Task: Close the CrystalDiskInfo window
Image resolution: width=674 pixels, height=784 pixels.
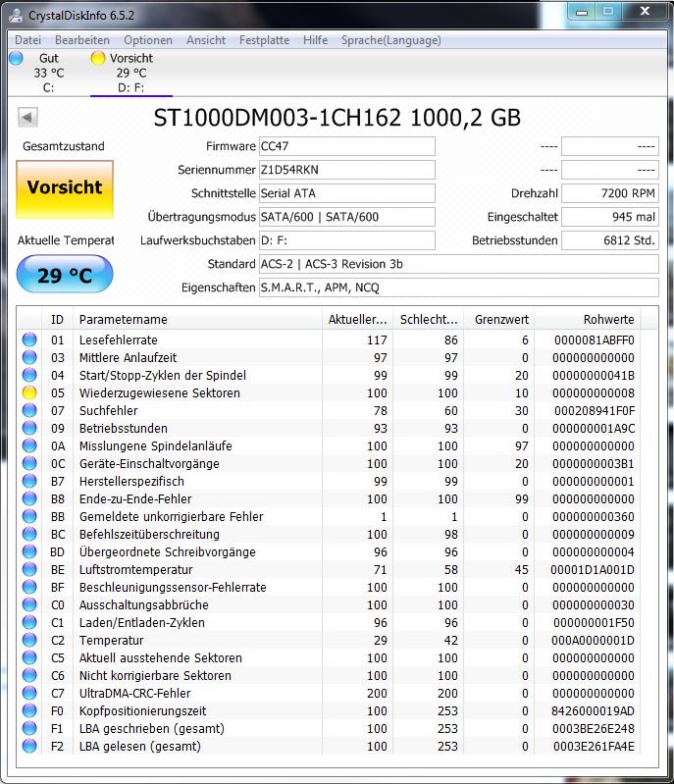Action: [645, 11]
